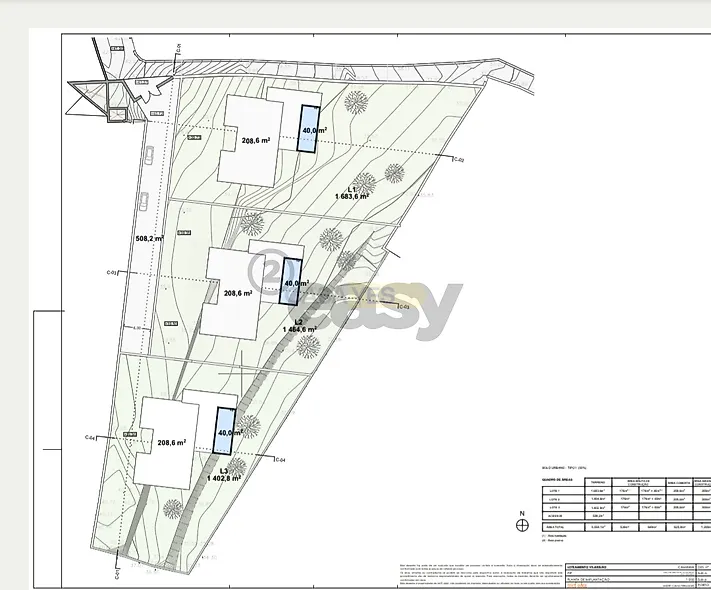Click the Quadro de Áreas table title

pyautogui.click(x=557, y=479)
